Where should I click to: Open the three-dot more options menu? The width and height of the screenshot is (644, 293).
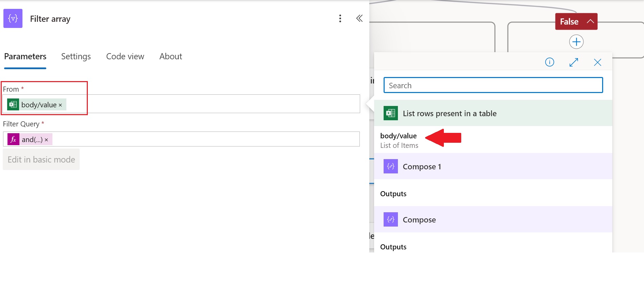[340, 18]
